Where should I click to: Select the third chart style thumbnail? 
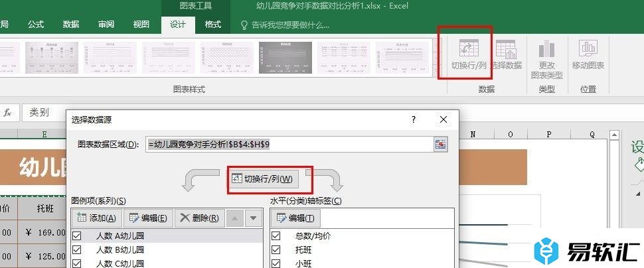[169, 58]
